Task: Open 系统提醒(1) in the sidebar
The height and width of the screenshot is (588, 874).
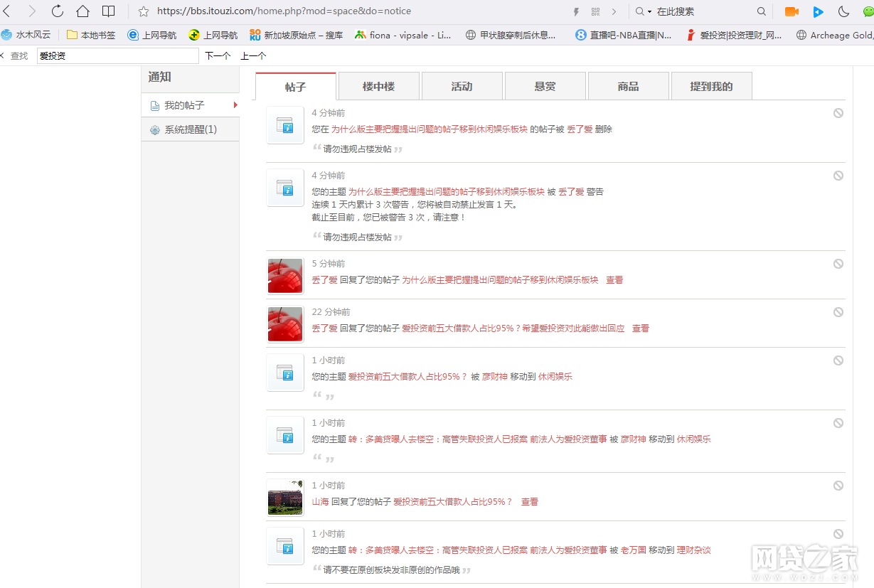Action: point(190,129)
